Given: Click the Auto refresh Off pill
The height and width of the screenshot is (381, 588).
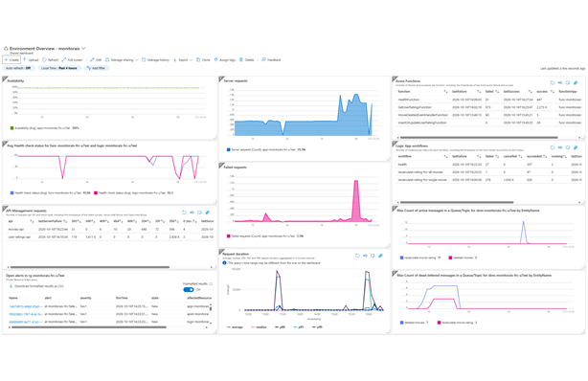Looking at the screenshot, I should [18, 68].
